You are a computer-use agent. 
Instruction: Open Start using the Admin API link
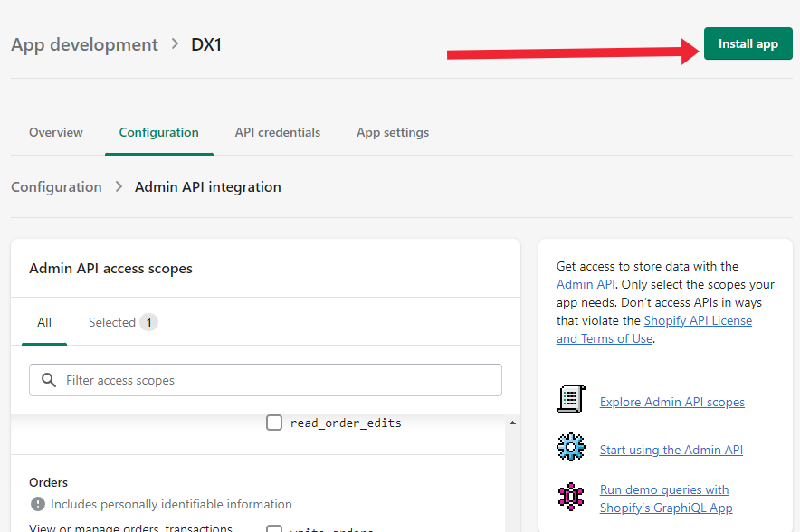click(x=671, y=450)
